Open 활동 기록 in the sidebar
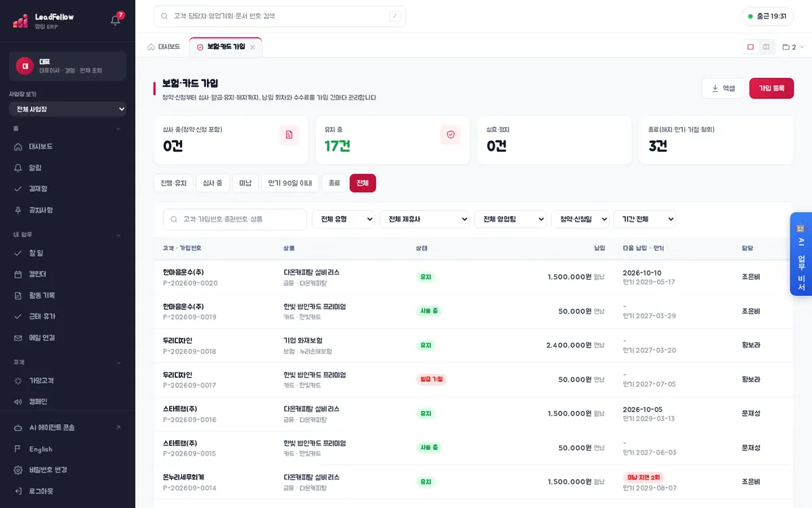This screenshot has height=508, width=812. (x=68, y=295)
